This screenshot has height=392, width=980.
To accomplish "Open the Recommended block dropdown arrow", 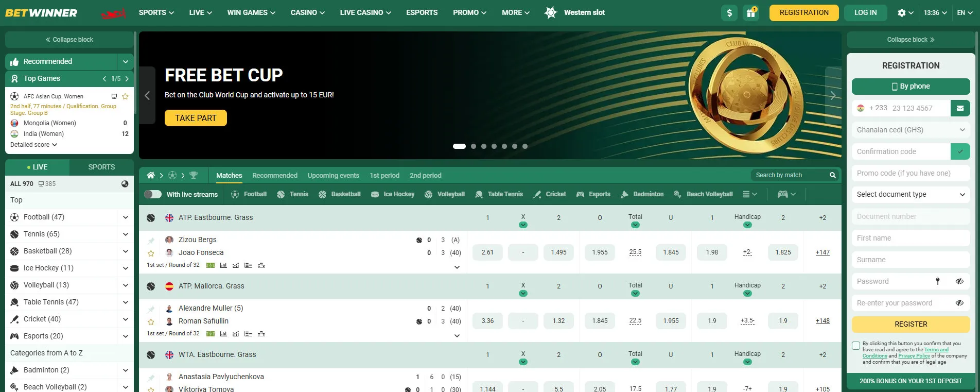I will pos(125,62).
